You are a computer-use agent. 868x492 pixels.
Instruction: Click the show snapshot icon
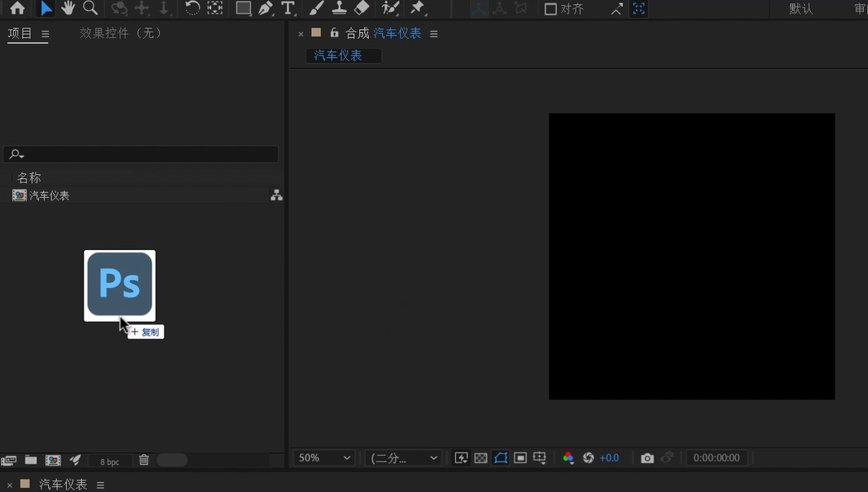tap(667, 458)
